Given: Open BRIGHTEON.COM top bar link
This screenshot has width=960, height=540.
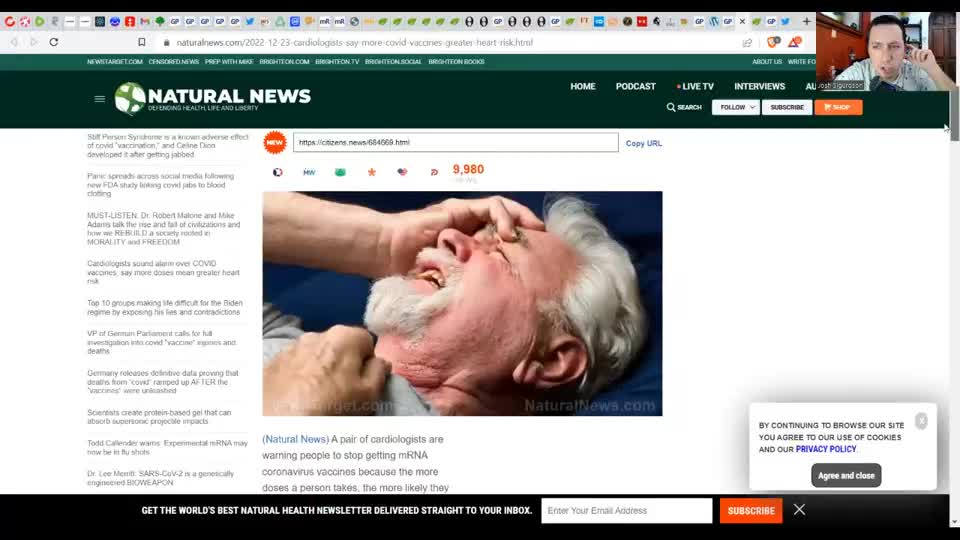Looking at the screenshot, I should click(x=284, y=62).
